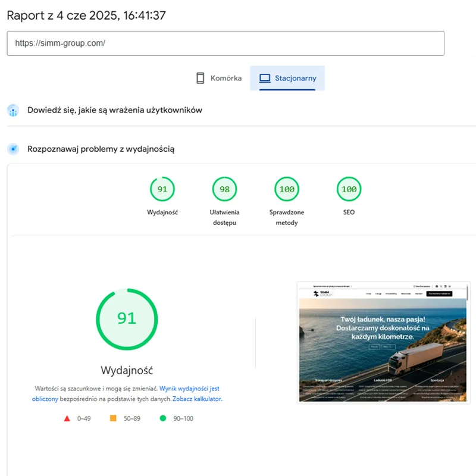Click the large 91 performance gauge
The width and height of the screenshot is (476, 476).
[127, 319]
